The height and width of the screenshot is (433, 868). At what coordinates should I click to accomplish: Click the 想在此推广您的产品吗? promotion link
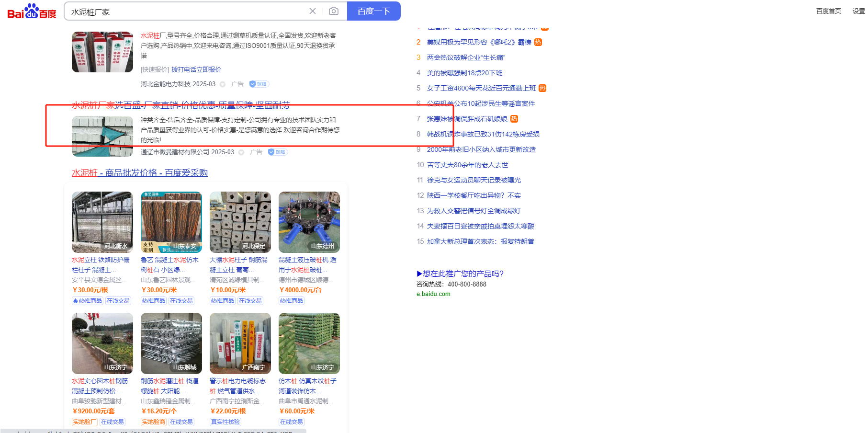coord(460,273)
